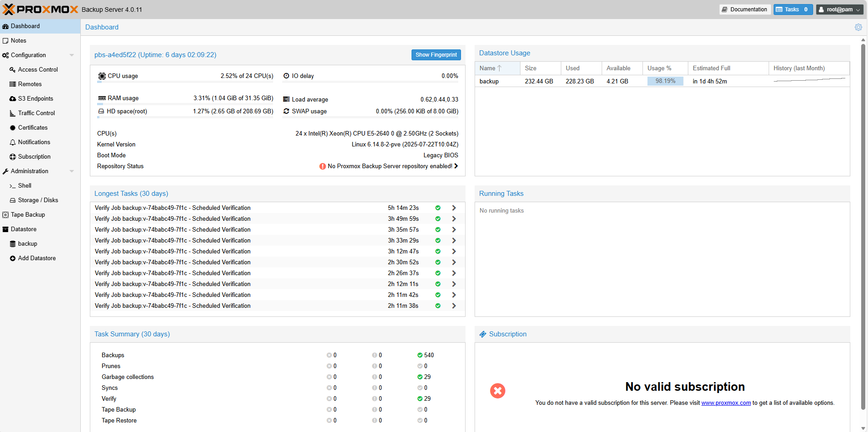Select Subscription in the sidebar
The height and width of the screenshot is (432, 868).
coord(34,156)
